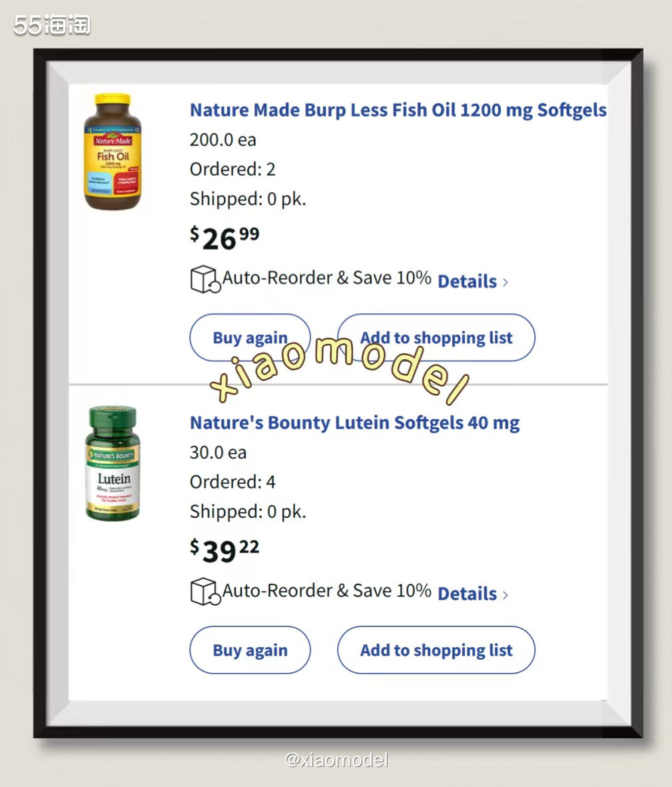This screenshot has width=672, height=787.
Task: Click the $39.22 price
Action: [224, 550]
